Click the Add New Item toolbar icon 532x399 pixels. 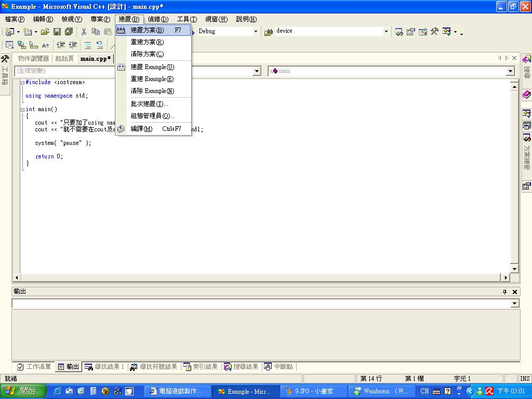(28, 32)
